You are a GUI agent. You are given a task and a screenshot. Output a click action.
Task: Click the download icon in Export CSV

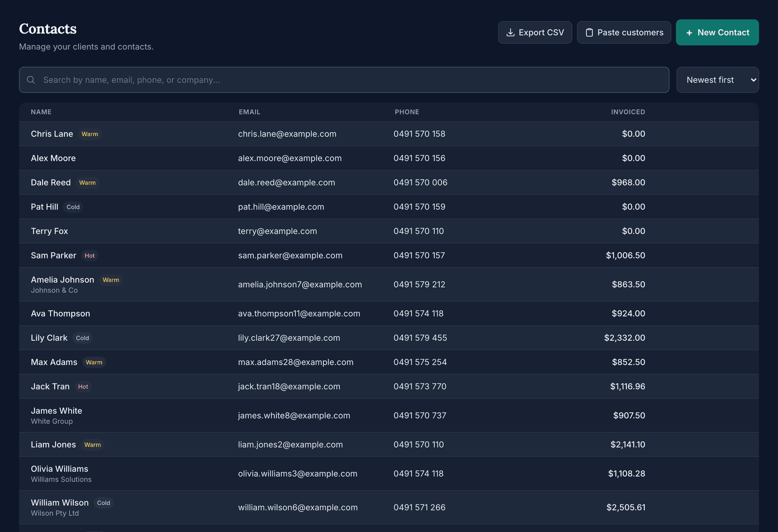(x=511, y=32)
